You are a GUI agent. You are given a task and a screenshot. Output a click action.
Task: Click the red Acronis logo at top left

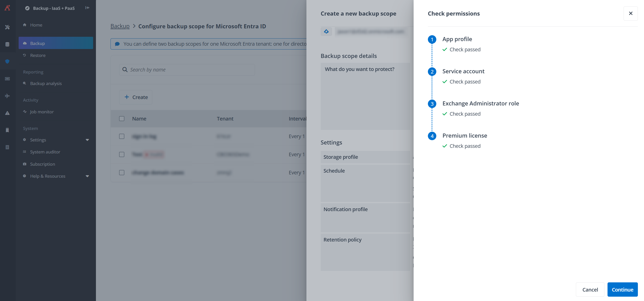[7, 8]
